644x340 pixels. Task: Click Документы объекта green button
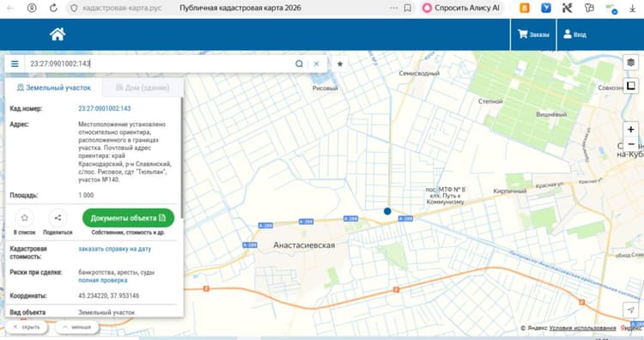coord(128,217)
